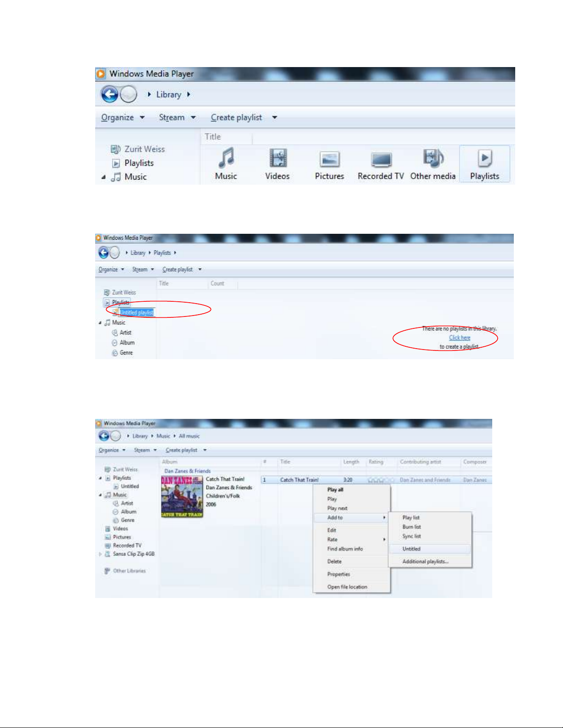Collapse the Music tree node in bottom window
The image size is (563, 728).
pos(100,495)
